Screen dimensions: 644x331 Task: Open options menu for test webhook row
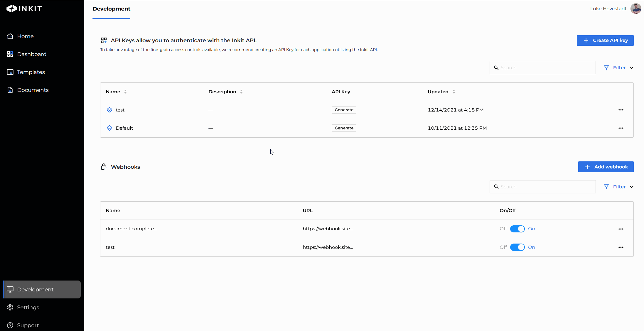(621, 247)
